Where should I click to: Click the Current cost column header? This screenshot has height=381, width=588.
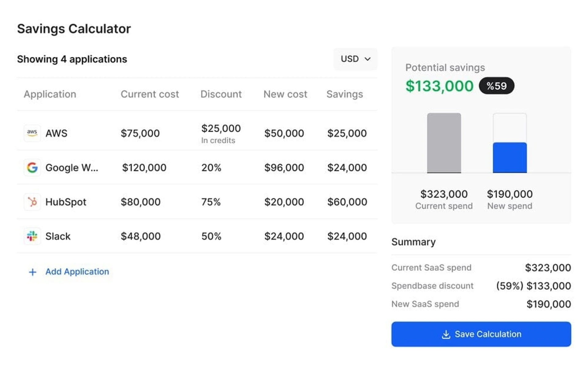tap(150, 94)
